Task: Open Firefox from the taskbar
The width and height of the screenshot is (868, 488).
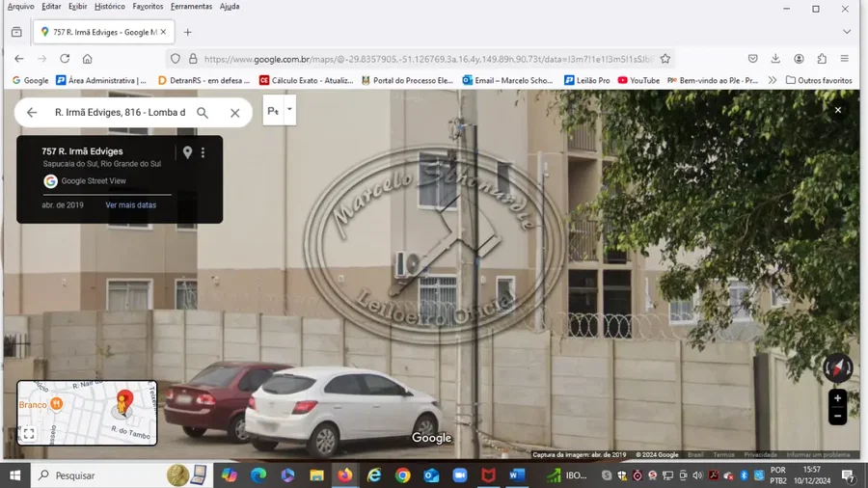Action: click(x=345, y=475)
